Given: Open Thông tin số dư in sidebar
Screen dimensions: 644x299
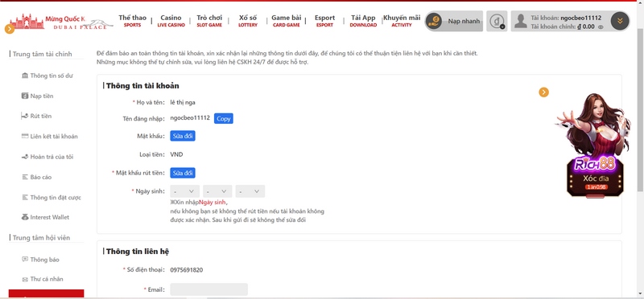Looking at the screenshot, I should tap(47, 76).
